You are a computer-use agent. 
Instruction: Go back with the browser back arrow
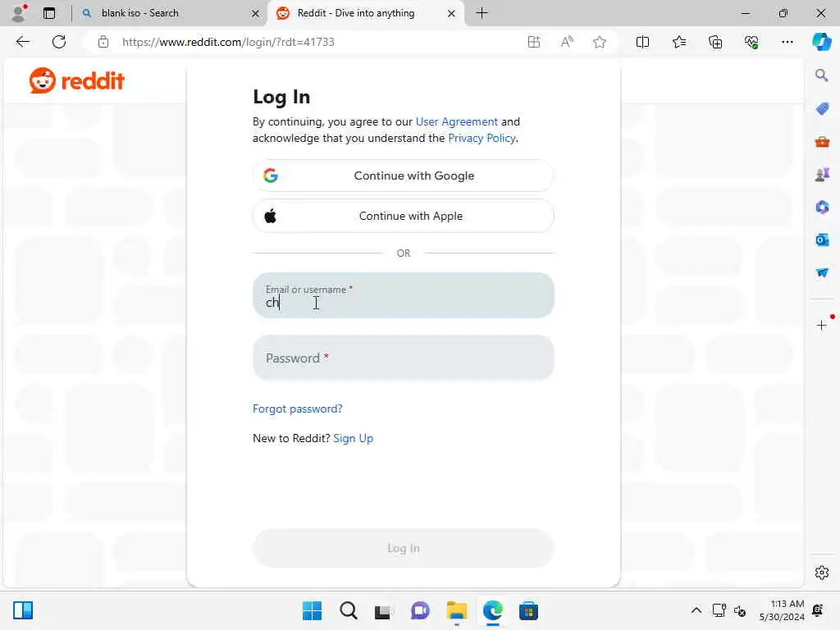click(22, 42)
